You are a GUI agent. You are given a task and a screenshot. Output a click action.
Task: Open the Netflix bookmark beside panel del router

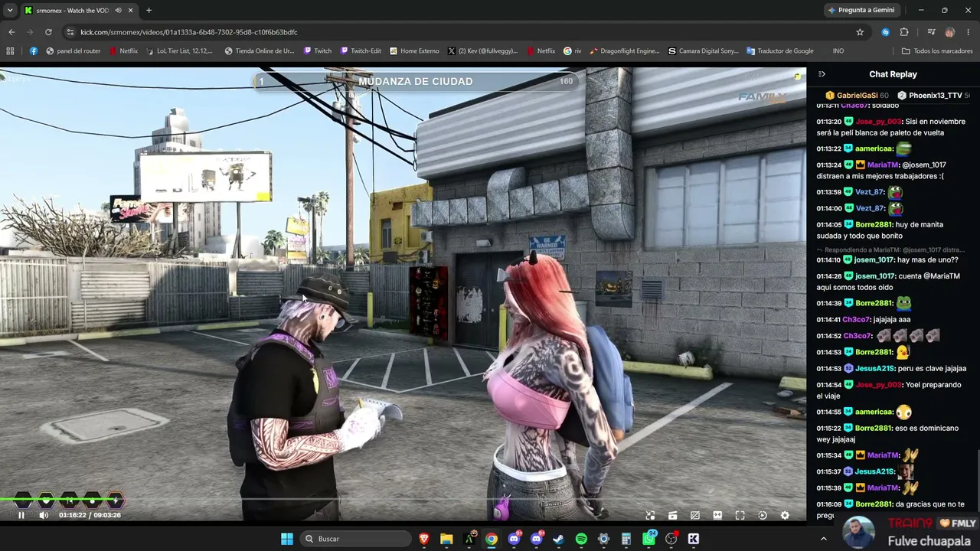tap(123, 51)
